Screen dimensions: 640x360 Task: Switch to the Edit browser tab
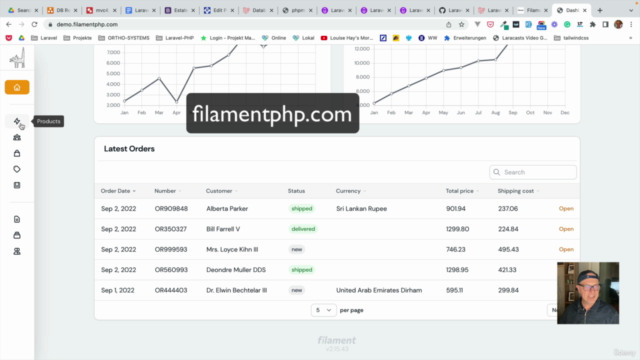218,10
